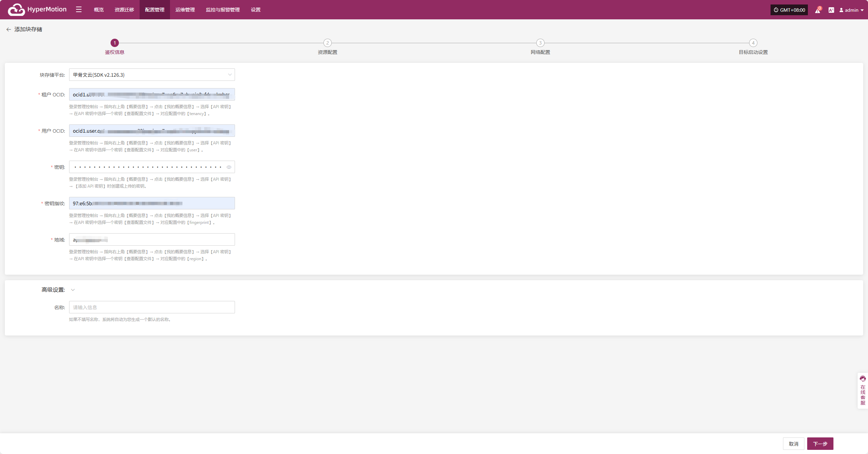The height and width of the screenshot is (454, 868).
Task: Click the GMT+08:00 timezone button
Action: [x=789, y=10]
